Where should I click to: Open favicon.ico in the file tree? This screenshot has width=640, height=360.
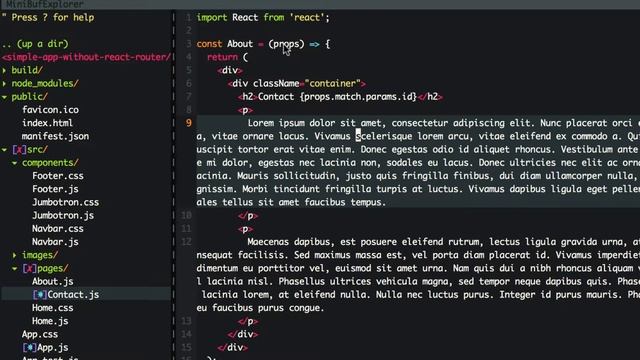click(50, 110)
